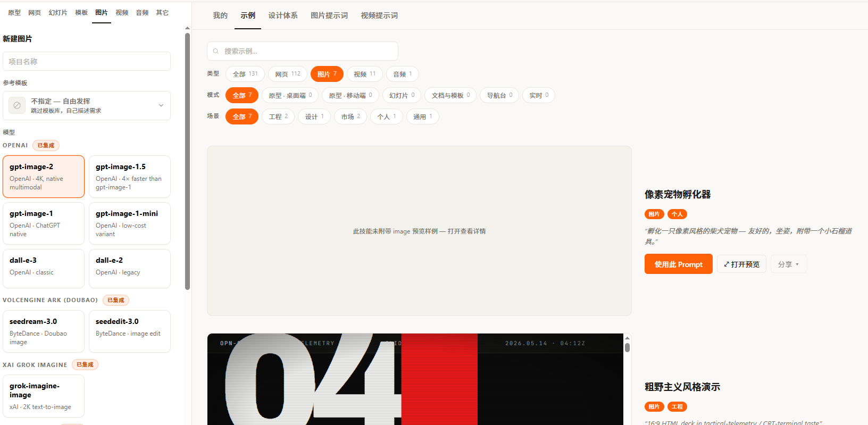Viewport: 868px width, 425px height.
Task: Filter mode by 原型·移动端
Action: click(350, 95)
